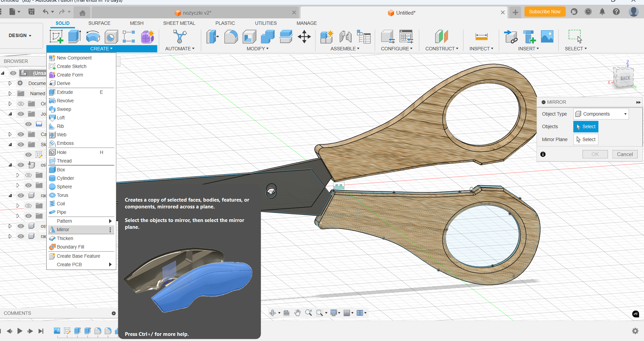Expand the Named Views tree node
Screen dimensions: 644x341
pyautogui.click(x=10, y=93)
